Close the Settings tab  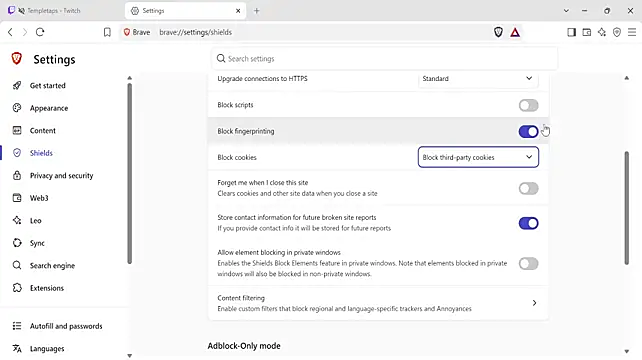238,11
